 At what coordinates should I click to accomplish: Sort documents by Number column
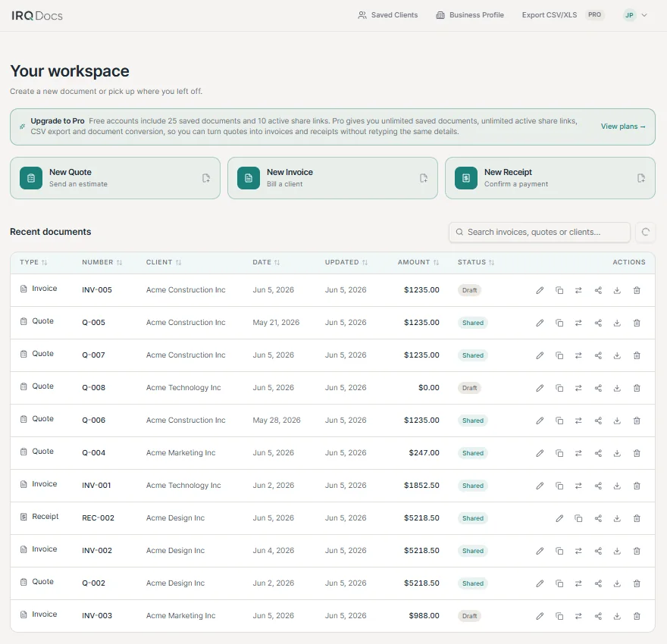coord(102,262)
